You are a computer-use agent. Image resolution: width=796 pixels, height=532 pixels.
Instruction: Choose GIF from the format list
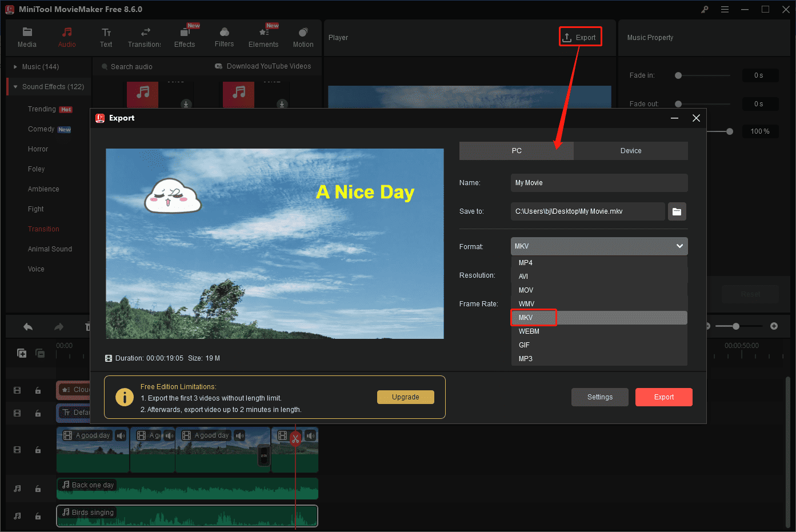(x=599, y=345)
